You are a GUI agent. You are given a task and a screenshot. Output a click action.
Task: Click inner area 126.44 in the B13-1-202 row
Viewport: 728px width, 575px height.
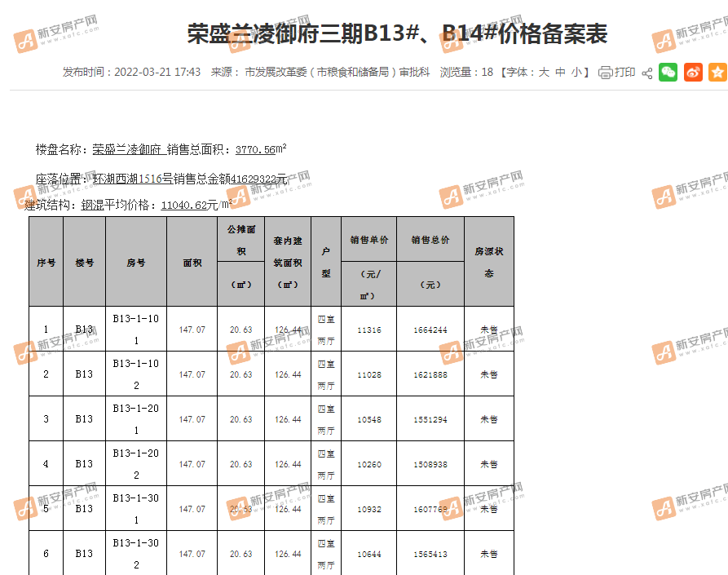coord(288,464)
